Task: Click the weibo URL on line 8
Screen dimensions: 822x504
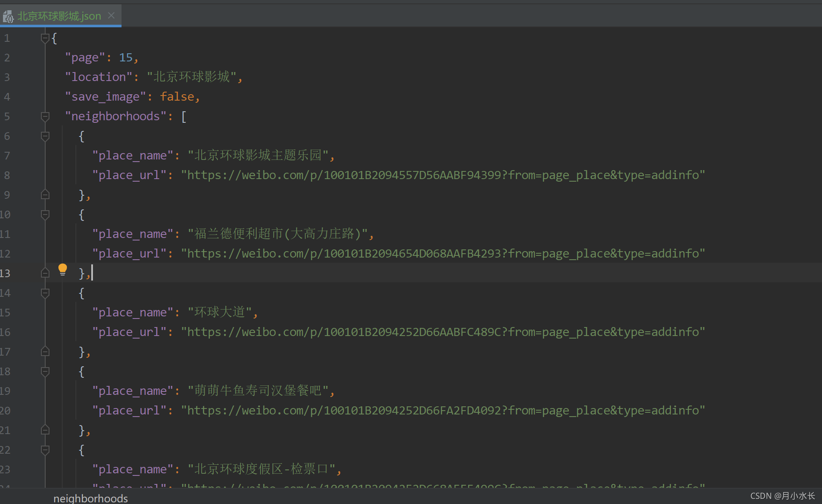Action: coord(443,175)
